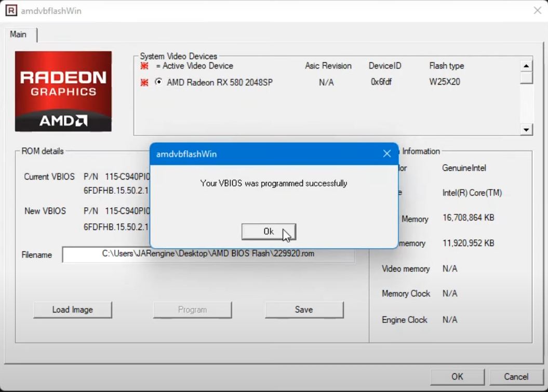Click the Memory Clock label

point(406,293)
